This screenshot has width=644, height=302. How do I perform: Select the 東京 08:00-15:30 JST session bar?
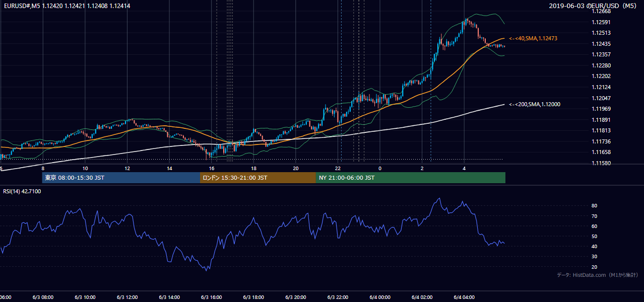[x=121, y=178]
